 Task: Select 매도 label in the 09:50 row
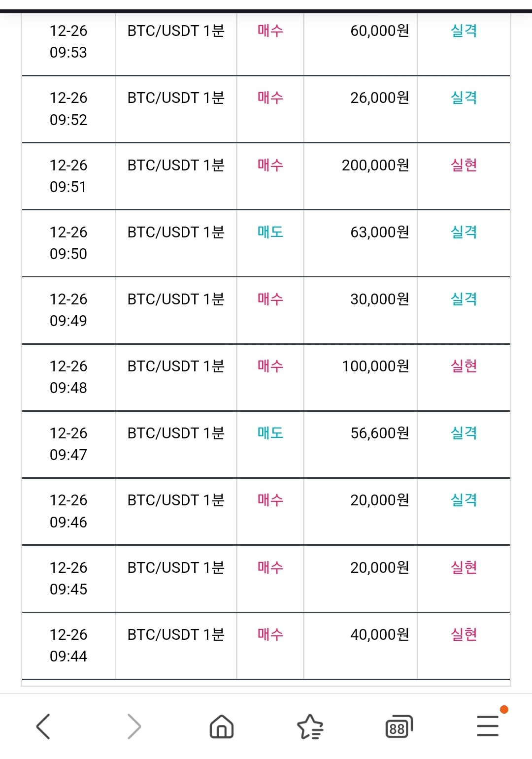pos(270,232)
